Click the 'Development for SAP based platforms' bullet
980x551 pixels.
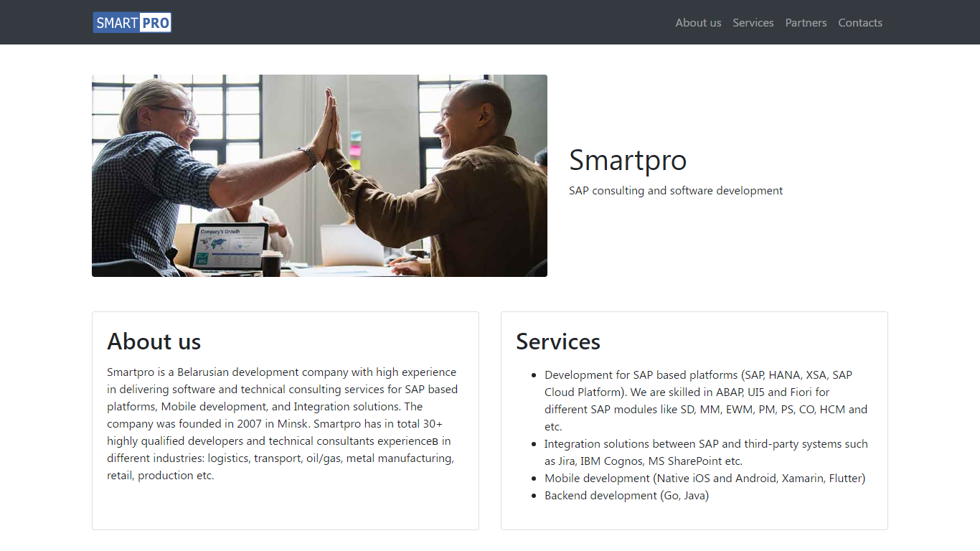[x=706, y=400]
